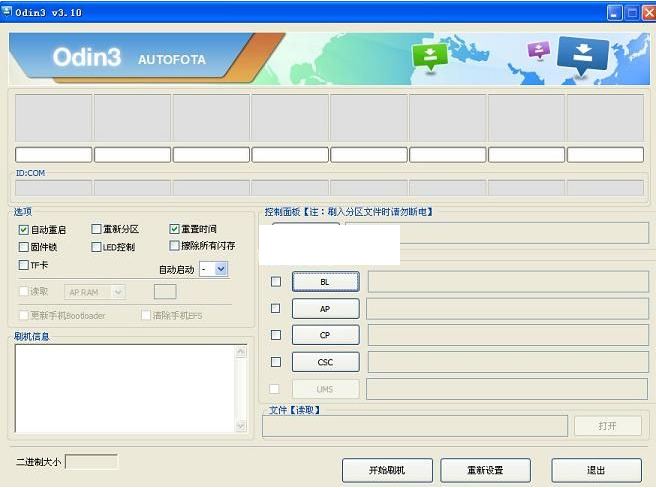The width and height of the screenshot is (656, 488).
Task: Enable the LED控制 checkbox
Action: point(96,246)
